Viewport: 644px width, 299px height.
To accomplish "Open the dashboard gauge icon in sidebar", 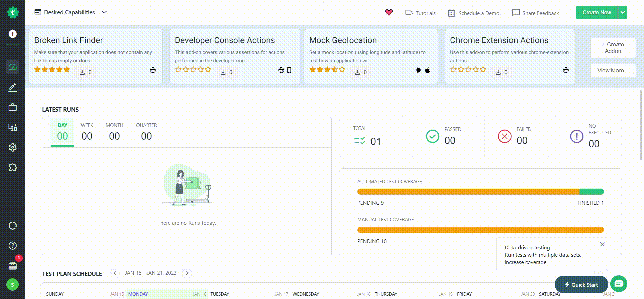I will 13,67.
